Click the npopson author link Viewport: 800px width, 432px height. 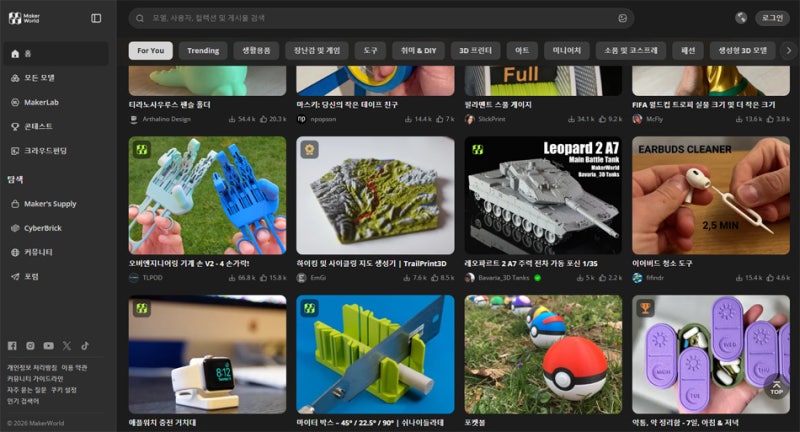(323, 119)
